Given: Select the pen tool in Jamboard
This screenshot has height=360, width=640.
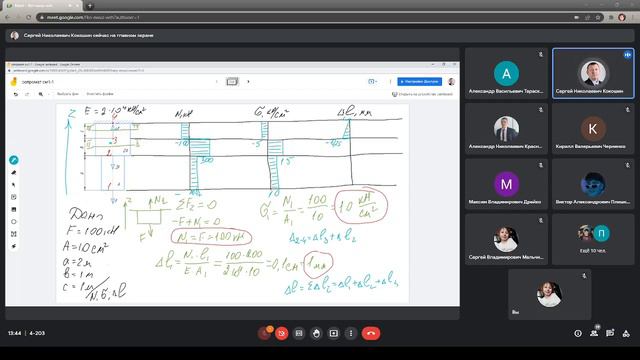Looking at the screenshot, I should pyautogui.click(x=13, y=160).
